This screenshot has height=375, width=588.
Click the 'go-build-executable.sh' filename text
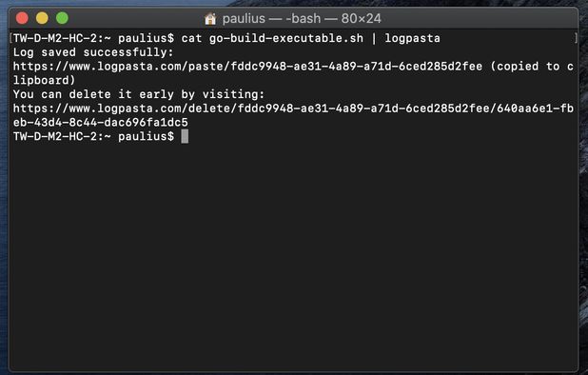[286, 38]
